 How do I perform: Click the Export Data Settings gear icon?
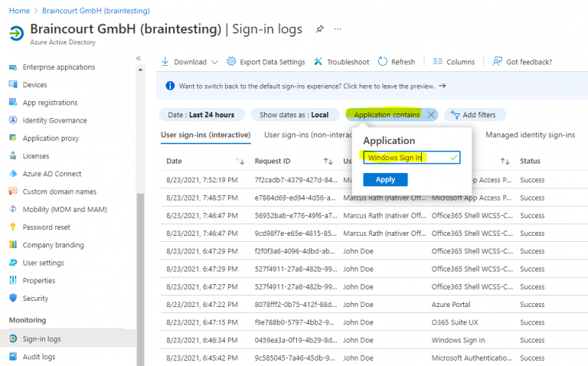231,61
